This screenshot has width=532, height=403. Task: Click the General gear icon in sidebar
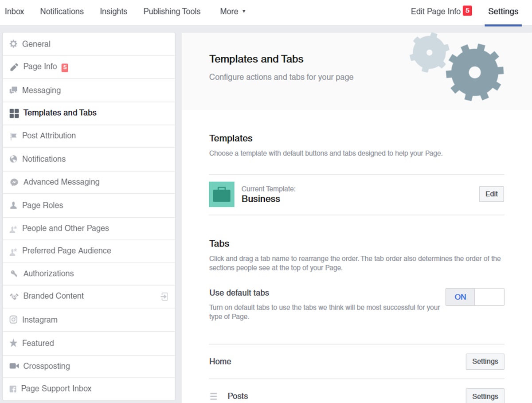coord(13,44)
